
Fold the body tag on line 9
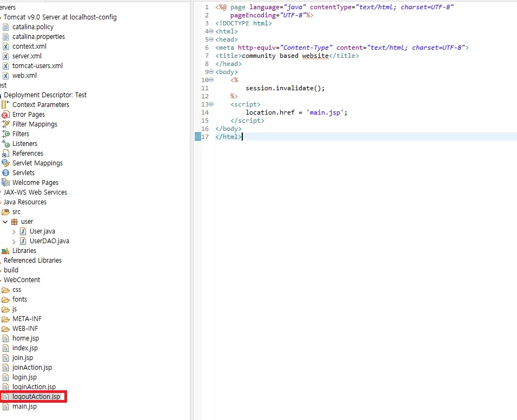211,72
